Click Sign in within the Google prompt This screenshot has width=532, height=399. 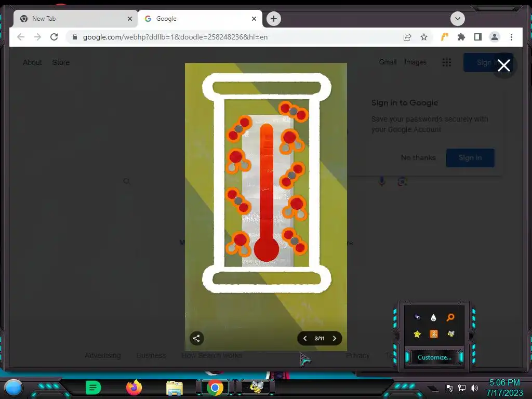click(x=470, y=157)
